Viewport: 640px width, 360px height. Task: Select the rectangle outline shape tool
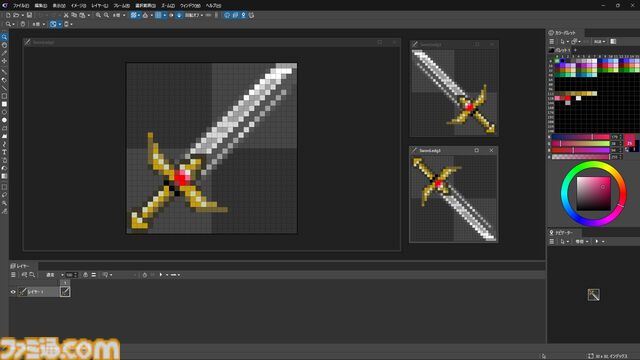(x=4, y=96)
